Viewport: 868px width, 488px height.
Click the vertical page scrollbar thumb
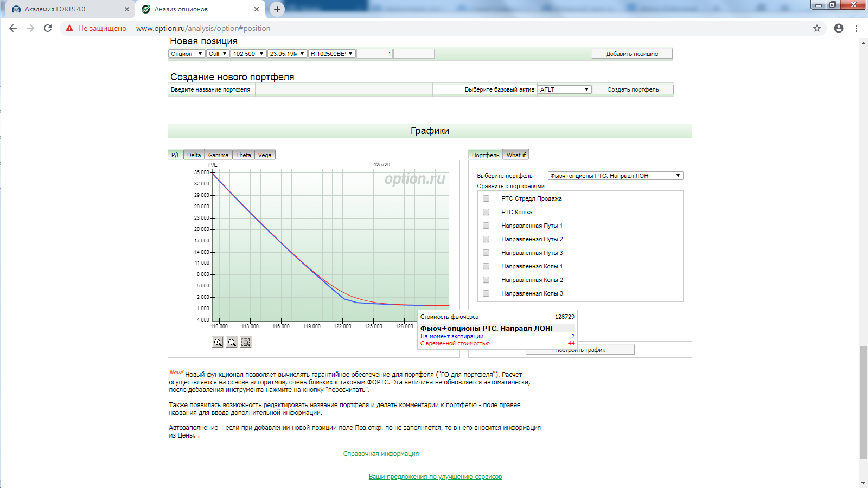(863, 403)
